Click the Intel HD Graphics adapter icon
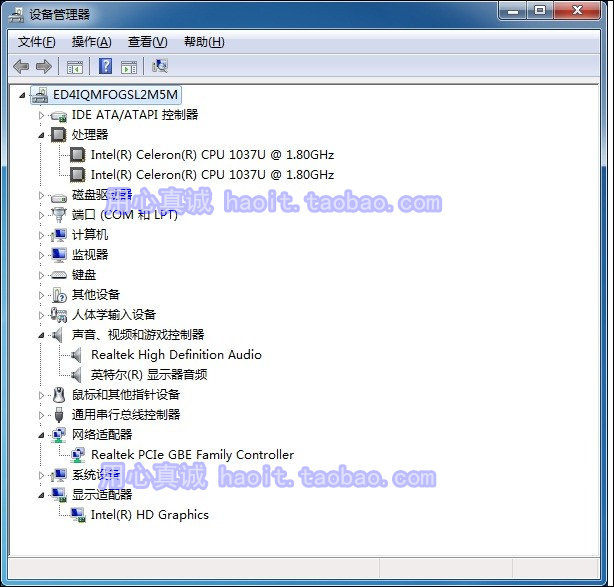The image size is (614, 587). (78, 515)
